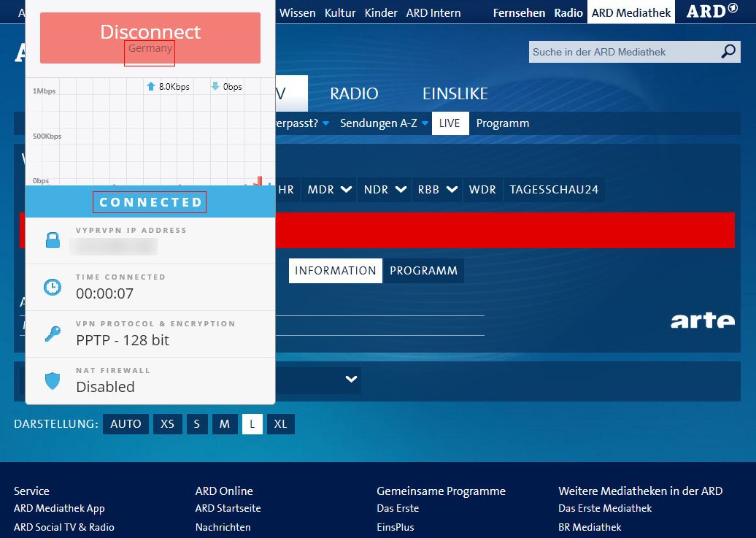Expand the RBB channel dropdown

pos(452,190)
